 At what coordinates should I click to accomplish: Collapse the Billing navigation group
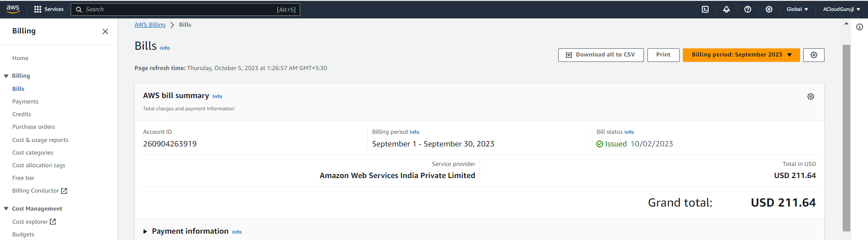coord(6,76)
